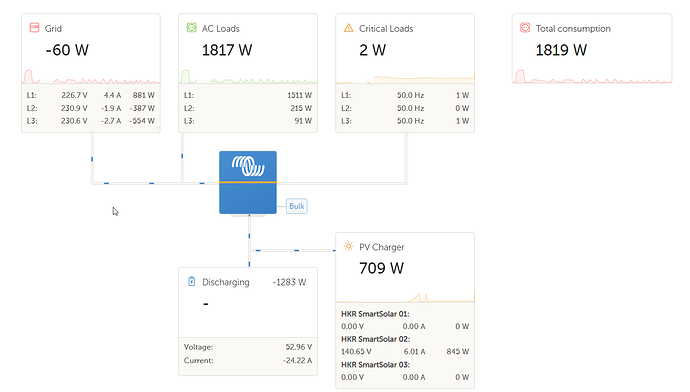Click Critical Loads L3 50.0 Hz

pyautogui.click(x=410, y=121)
